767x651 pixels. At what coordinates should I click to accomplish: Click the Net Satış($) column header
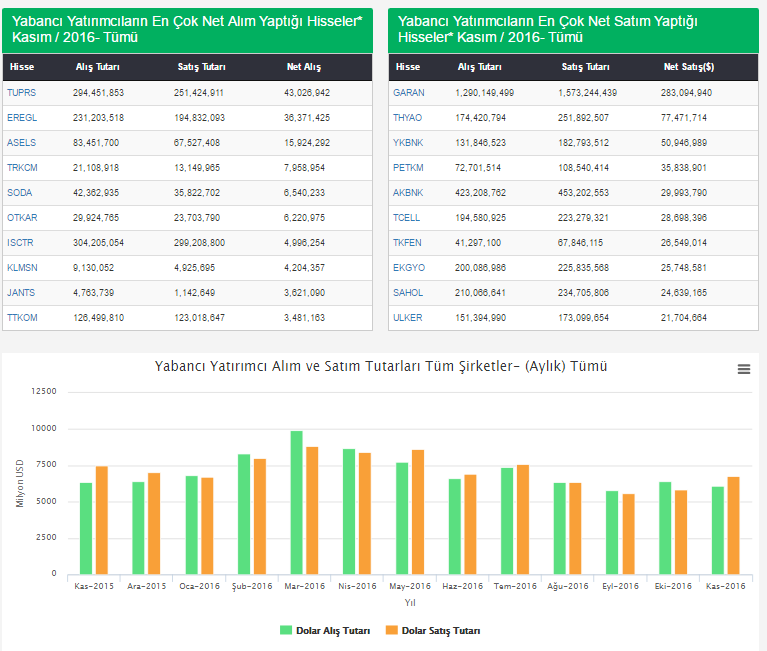coord(689,67)
